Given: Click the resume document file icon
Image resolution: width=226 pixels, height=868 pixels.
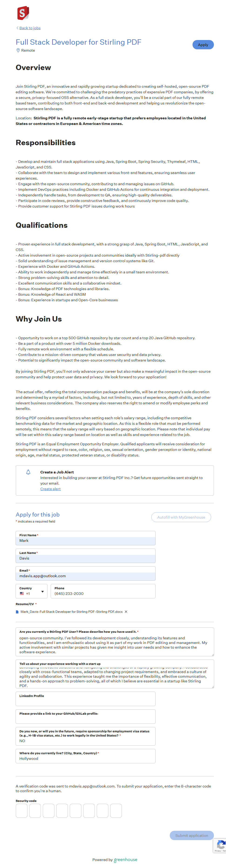Looking at the screenshot, I should coord(17,612).
